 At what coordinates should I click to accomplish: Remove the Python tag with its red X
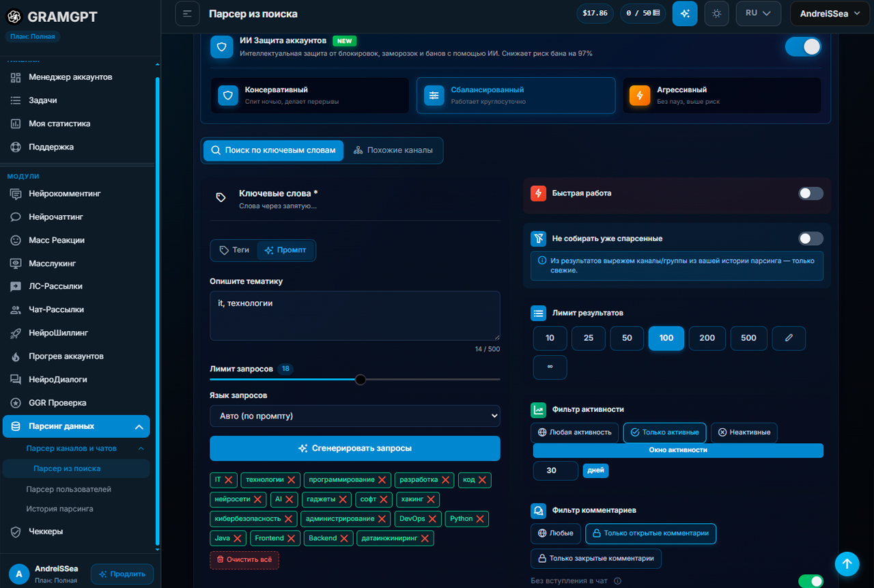point(480,519)
